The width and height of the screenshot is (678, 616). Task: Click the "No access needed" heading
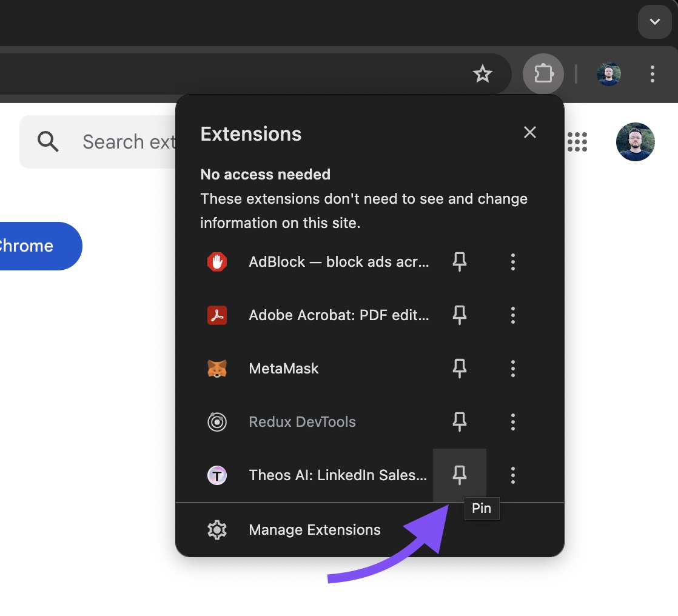(x=266, y=174)
